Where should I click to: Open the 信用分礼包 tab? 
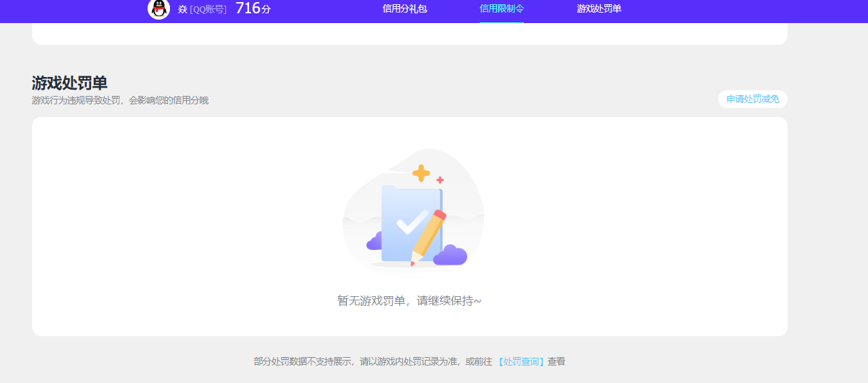click(x=404, y=9)
